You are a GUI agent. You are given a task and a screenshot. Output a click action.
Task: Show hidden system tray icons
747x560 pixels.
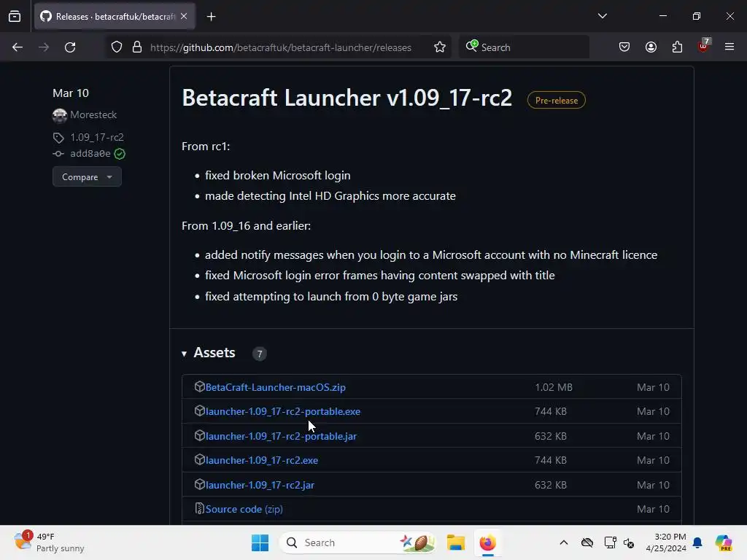[x=564, y=542]
